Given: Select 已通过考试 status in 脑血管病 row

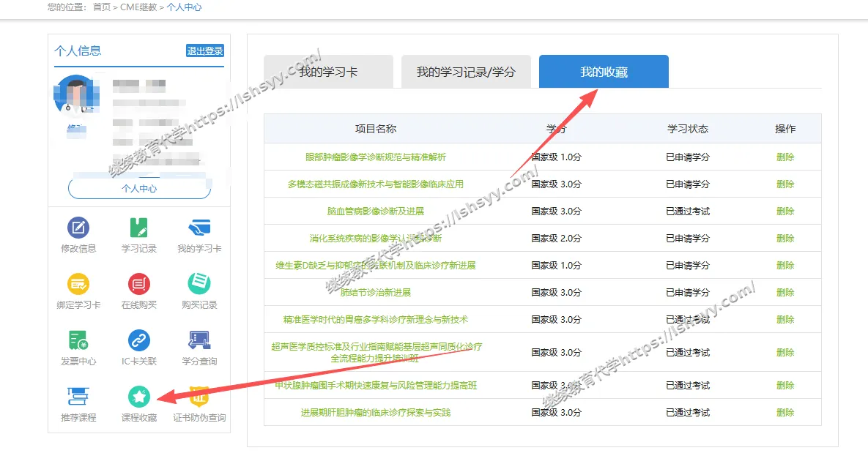Looking at the screenshot, I should pyautogui.click(x=688, y=212).
